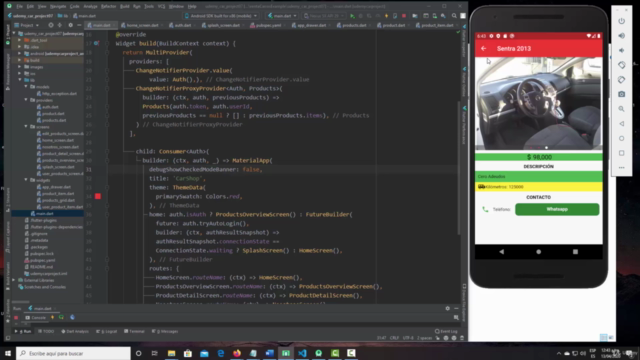
Task: Open Visual Studio Code from the taskbar
Action: (302, 353)
